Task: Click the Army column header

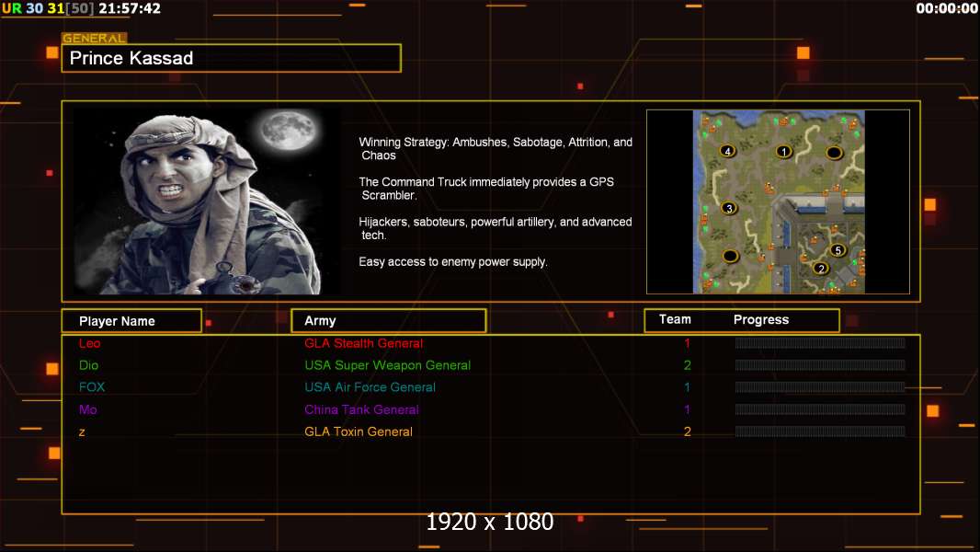Action: [x=388, y=321]
